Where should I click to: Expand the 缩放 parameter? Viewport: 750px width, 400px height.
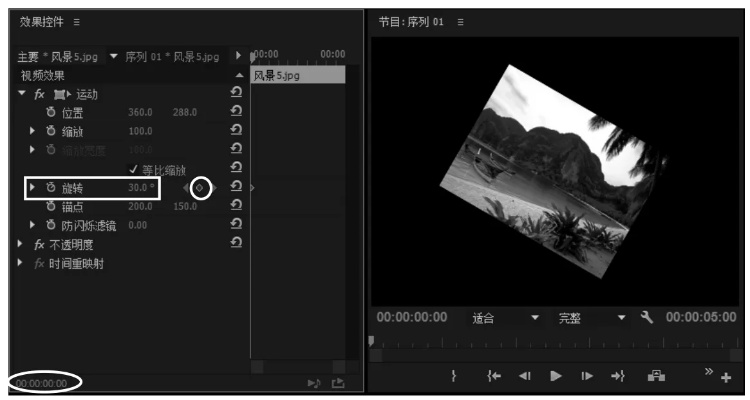point(32,131)
